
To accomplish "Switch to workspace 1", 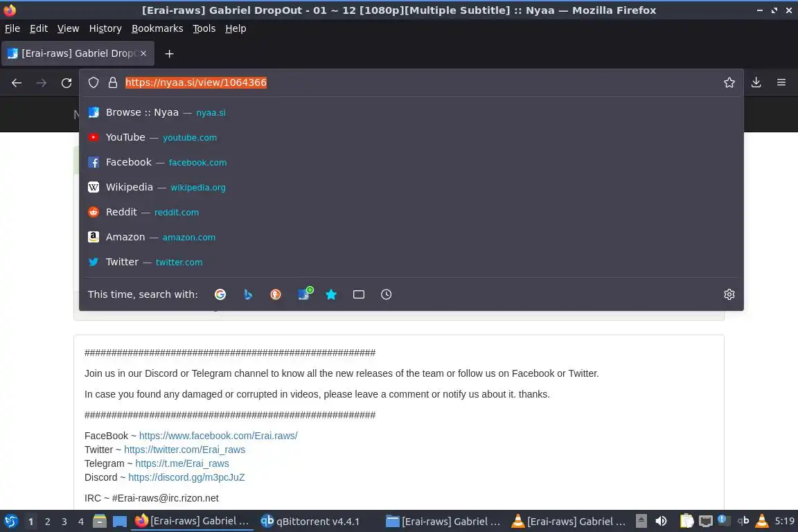I will tap(30, 522).
